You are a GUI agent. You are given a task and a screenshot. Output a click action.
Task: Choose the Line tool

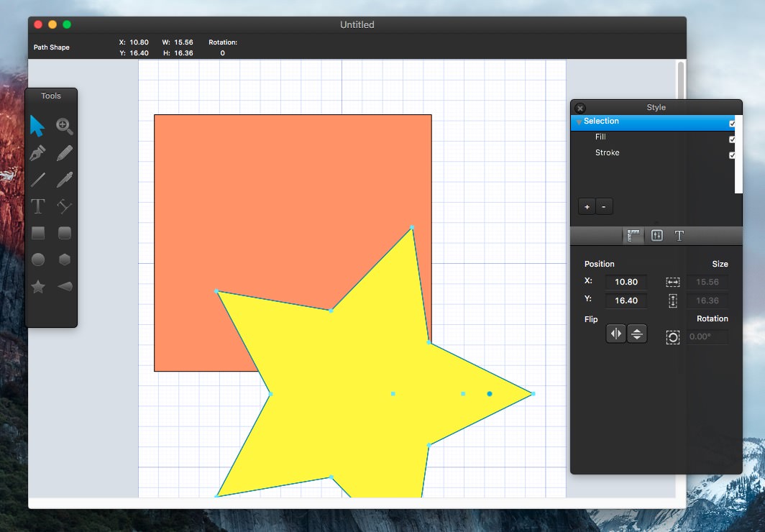(x=38, y=180)
